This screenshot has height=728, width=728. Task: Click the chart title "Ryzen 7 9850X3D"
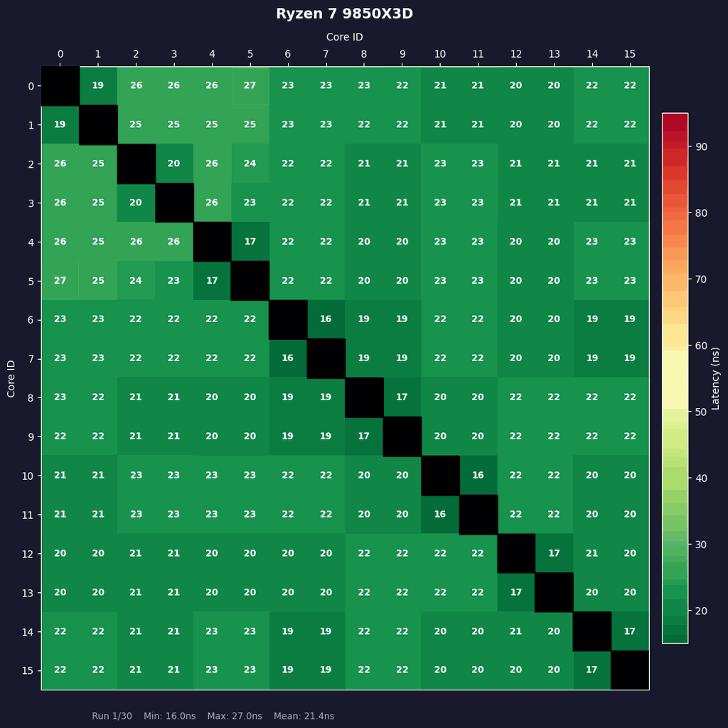pyautogui.click(x=345, y=14)
